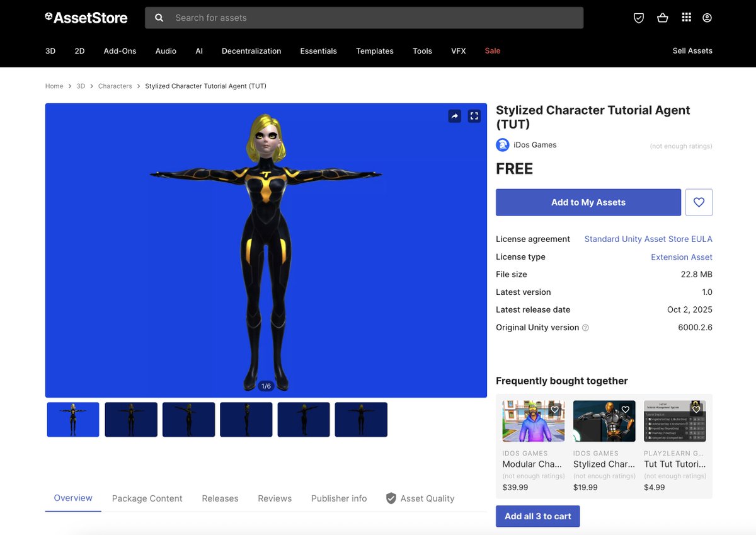
Task: Open Extension Asset license type link
Action: (682, 257)
